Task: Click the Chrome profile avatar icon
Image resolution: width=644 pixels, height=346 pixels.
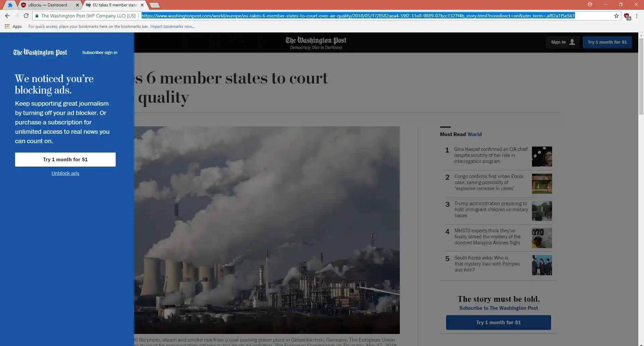Action: pyautogui.click(x=590, y=4)
